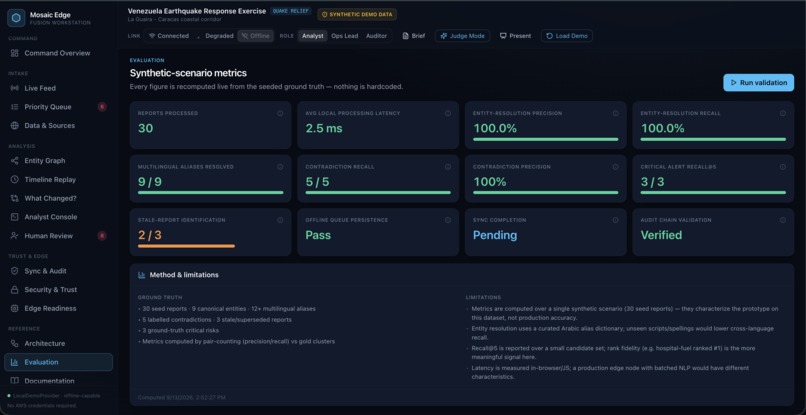Click the Entity Graph share-node icon

coord(14,160)
